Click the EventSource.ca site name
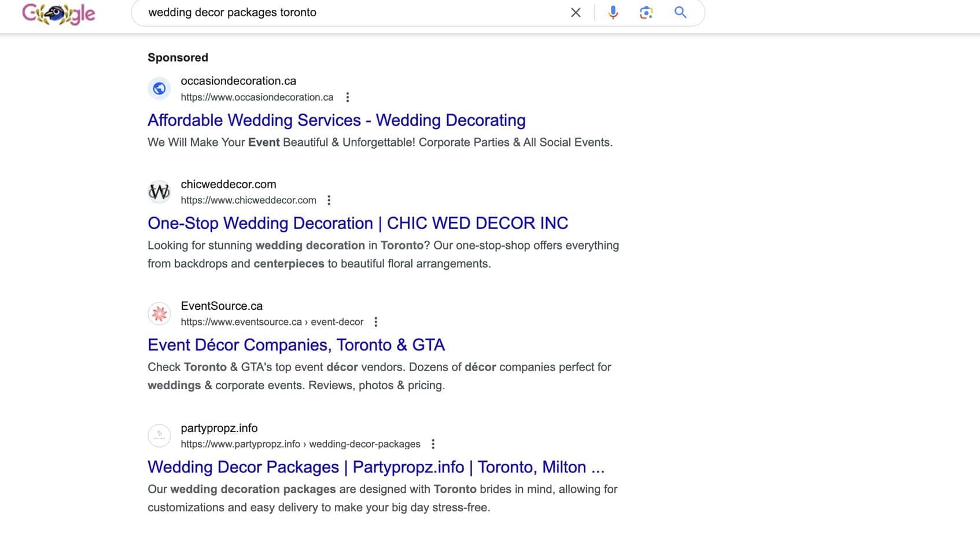This screenshot has width=980, height=535. point(222,306)
